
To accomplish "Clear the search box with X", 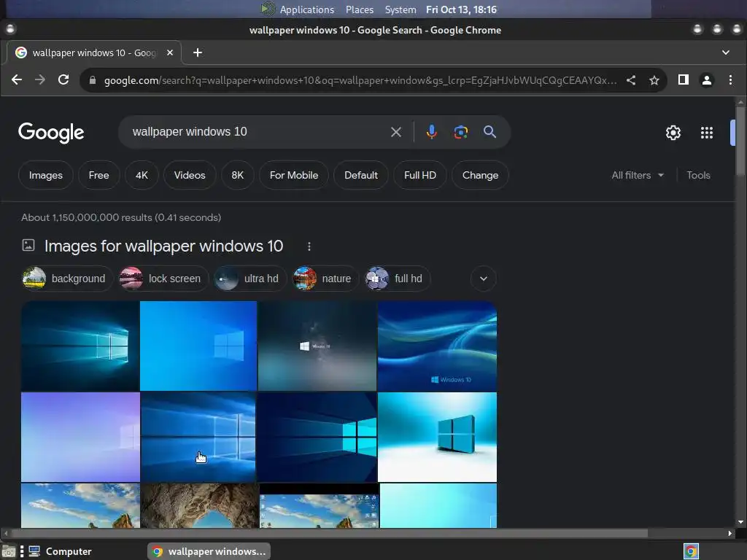I will (x=396, y=132).
